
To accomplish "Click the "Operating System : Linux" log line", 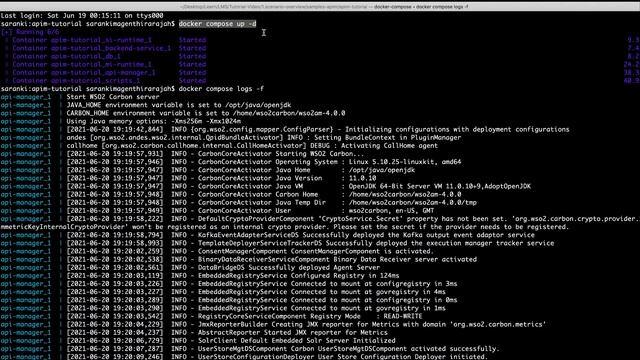I will pyautogui.click(x=231, y=162).
